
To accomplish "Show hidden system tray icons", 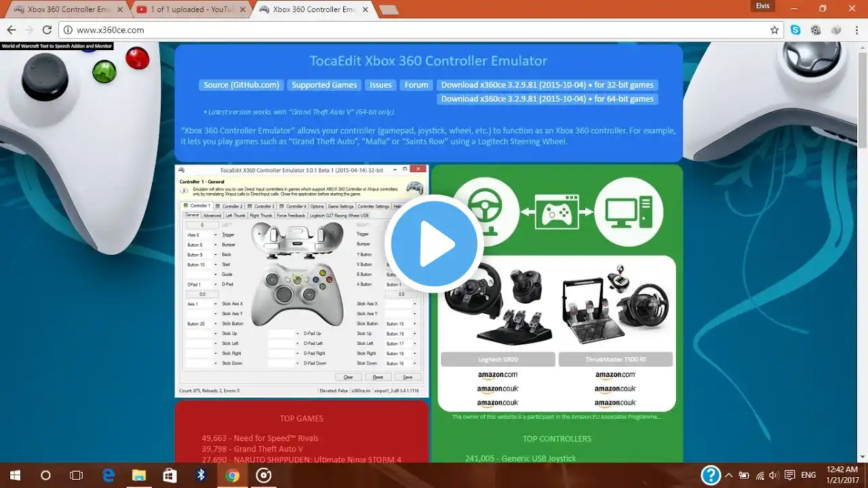I will (729, 475).
